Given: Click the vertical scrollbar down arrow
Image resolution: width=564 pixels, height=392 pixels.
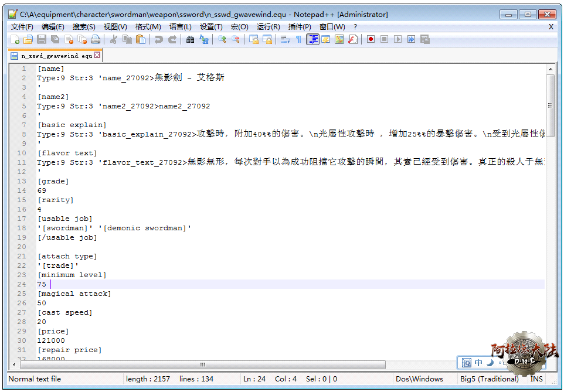Looking at the screenshot, I should (550, 354).
